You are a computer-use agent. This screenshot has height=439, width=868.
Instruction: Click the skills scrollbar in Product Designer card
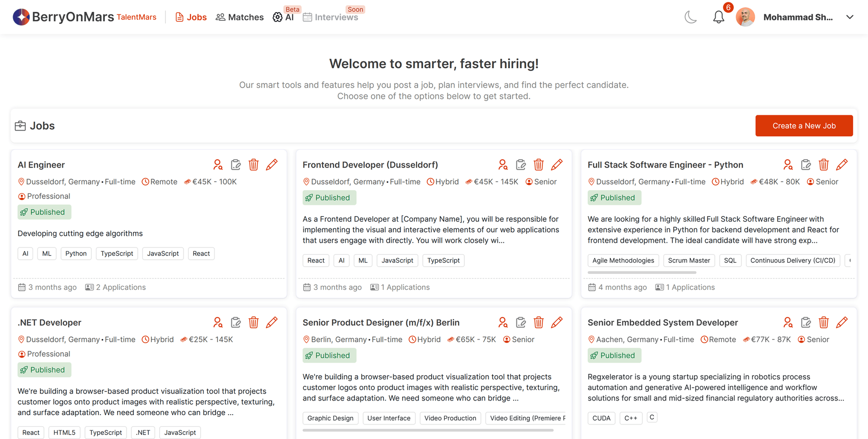(x=428, y=430)
